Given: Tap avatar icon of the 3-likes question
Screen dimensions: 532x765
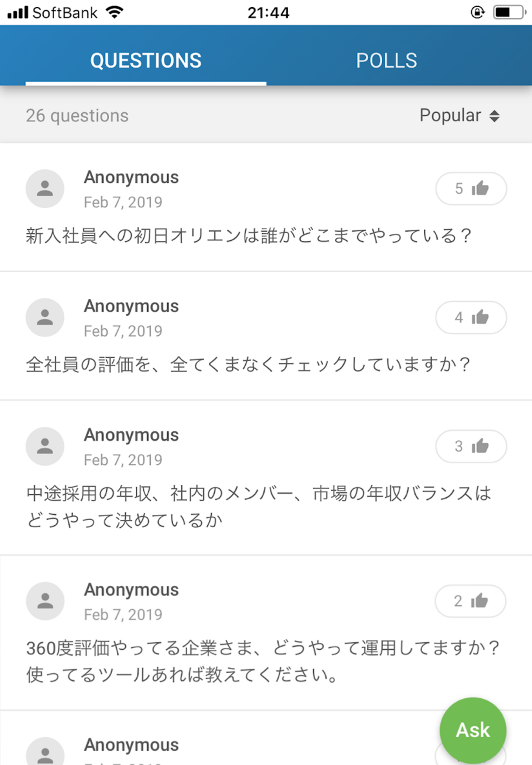Looking at the screenshot, I should point(45,446).
